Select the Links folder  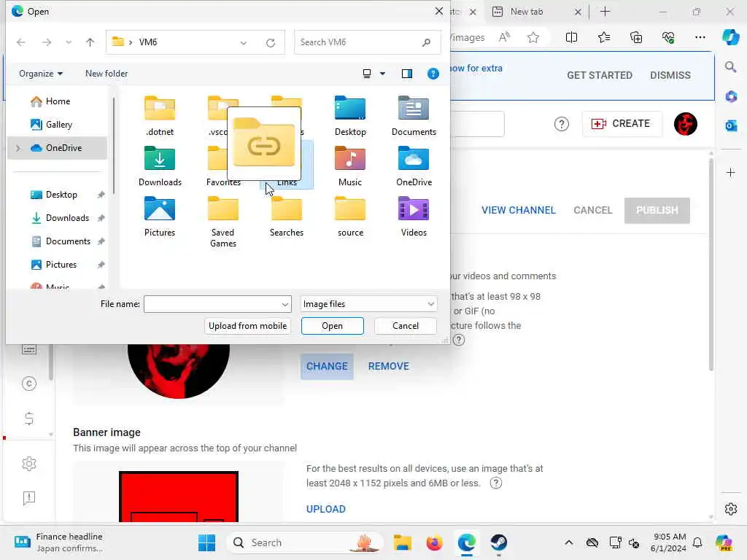pyautogui.click(x=286, y=183)
